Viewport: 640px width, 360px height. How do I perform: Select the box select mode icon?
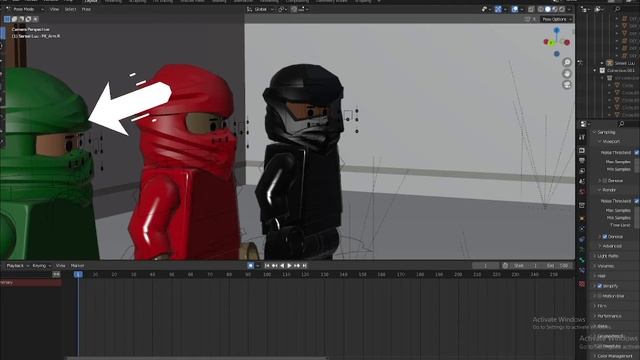tap(7, 19)
